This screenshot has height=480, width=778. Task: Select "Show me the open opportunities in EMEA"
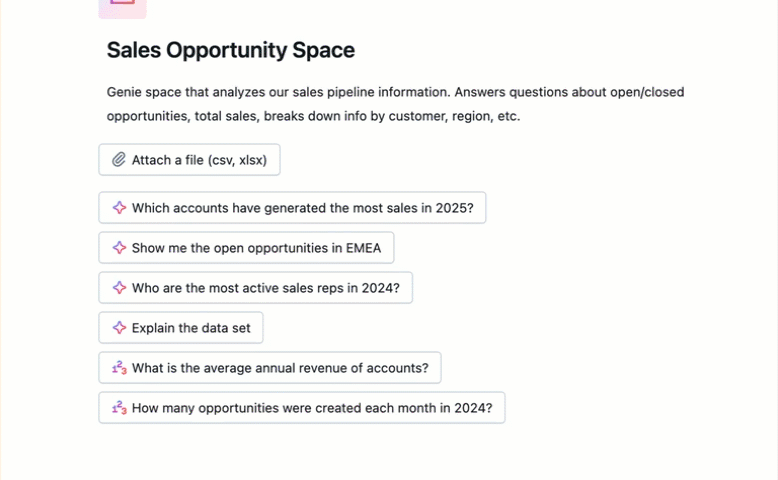tap(256, 248)
